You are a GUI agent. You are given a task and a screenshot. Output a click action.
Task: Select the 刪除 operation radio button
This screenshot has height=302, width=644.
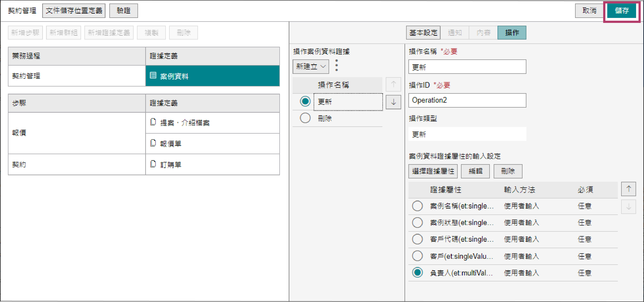pos(305,118)
